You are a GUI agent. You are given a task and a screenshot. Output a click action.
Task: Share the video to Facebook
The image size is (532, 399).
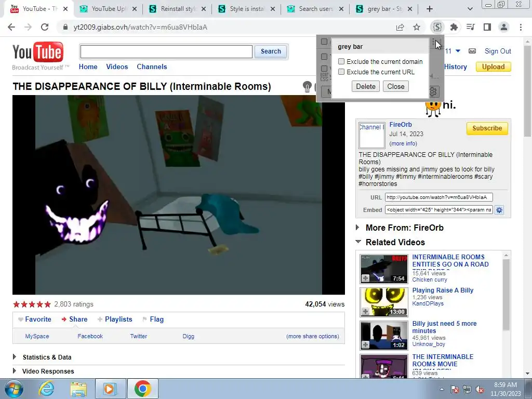click(90, 336)
